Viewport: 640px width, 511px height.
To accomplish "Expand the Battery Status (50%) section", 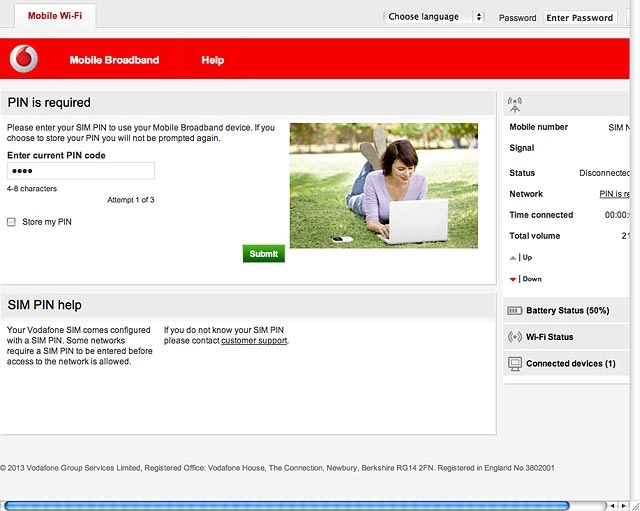I will [x=567, y=311].
